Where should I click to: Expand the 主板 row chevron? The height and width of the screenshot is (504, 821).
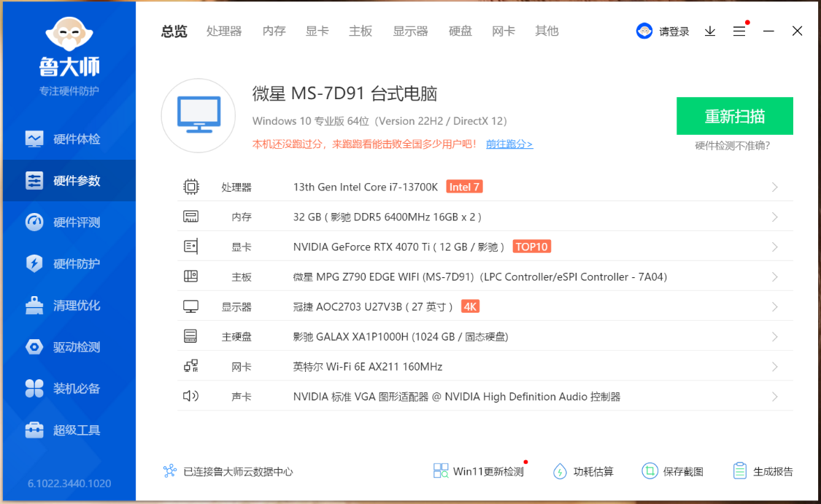coord(775,277)
